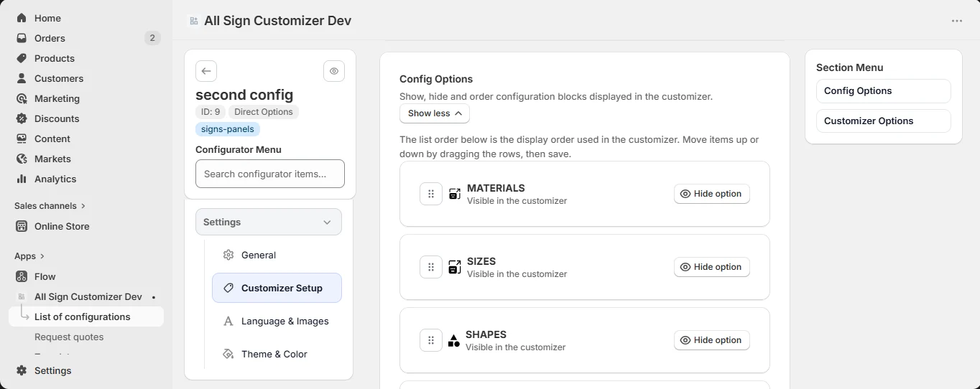Click the Section Menu heading
This screenshot has height=389, width=980.
click(850, 67)
